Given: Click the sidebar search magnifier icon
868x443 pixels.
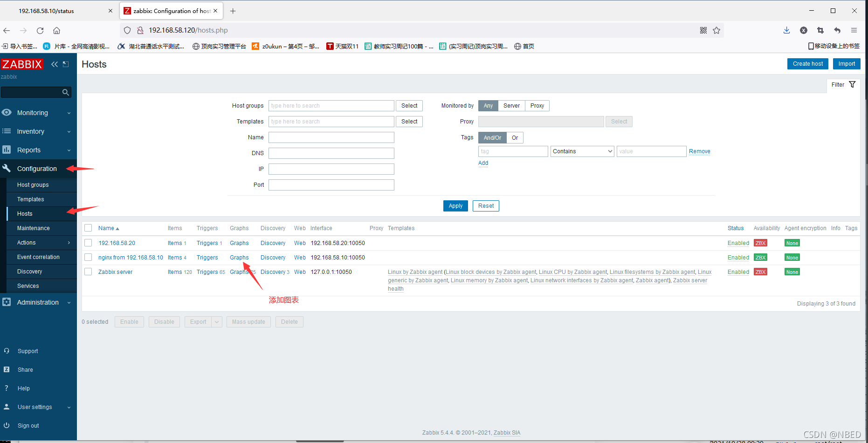Looking at the screenshot, I should pos(66,92).
